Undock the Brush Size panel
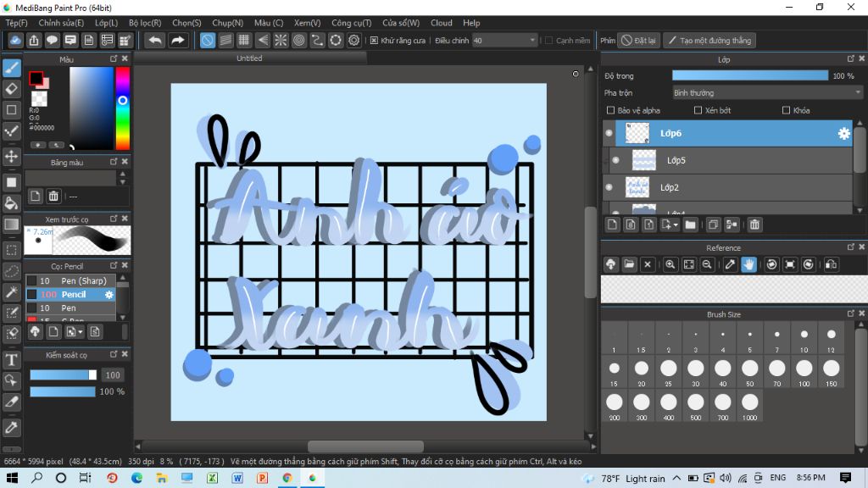The image size is (868, 488). coord(851,313)
